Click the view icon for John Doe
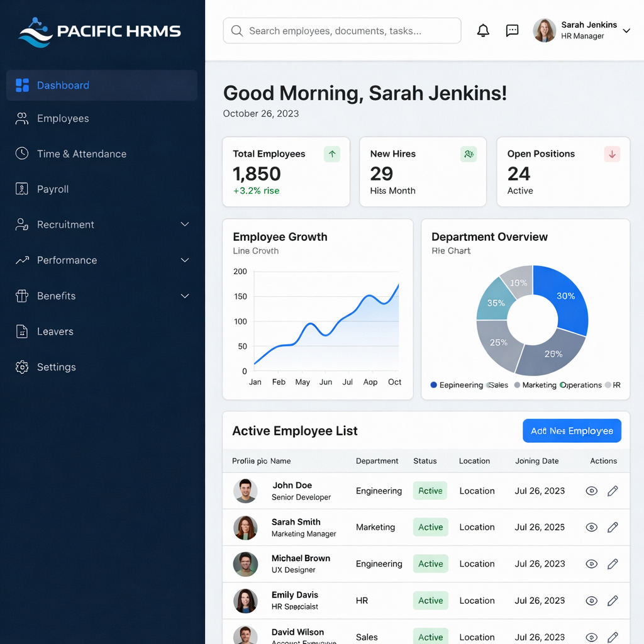 pyautogui.click(x=591, y=491)
